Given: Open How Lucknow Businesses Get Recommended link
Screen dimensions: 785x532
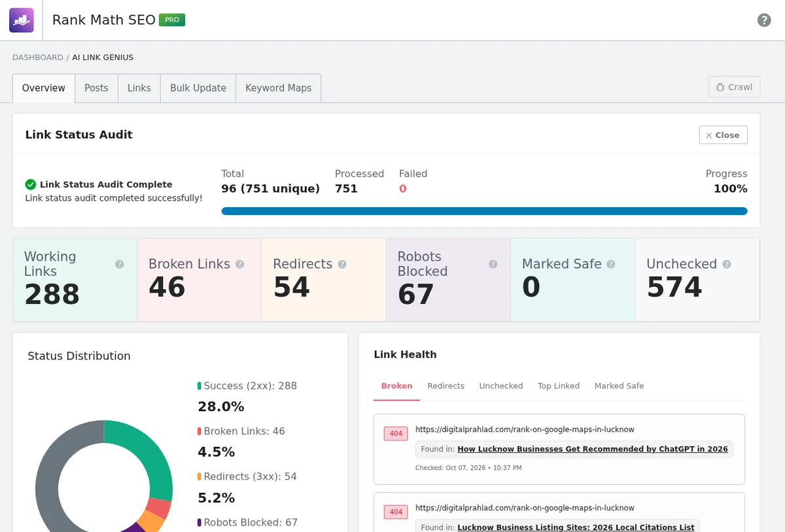Looking at the screenshot, I should tap(593, 449).
